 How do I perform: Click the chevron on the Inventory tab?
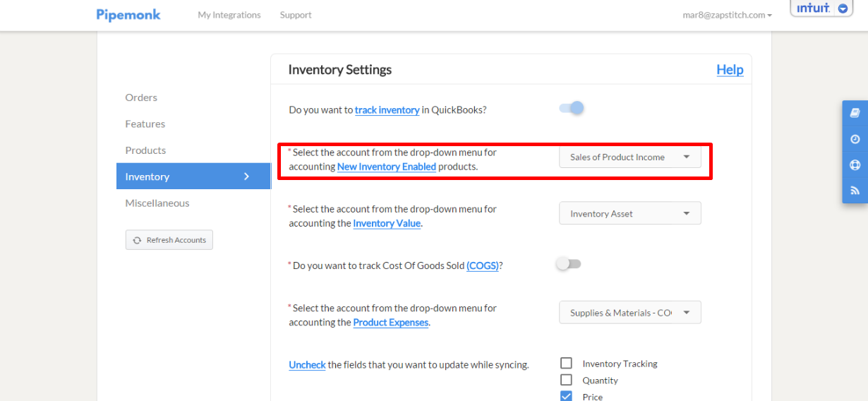point(246,176)
